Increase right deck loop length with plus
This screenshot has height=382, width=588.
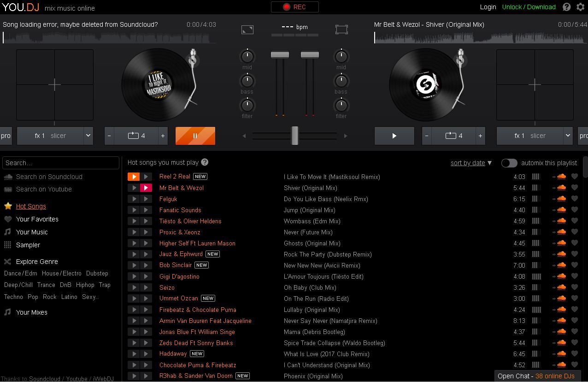(480, 136)
